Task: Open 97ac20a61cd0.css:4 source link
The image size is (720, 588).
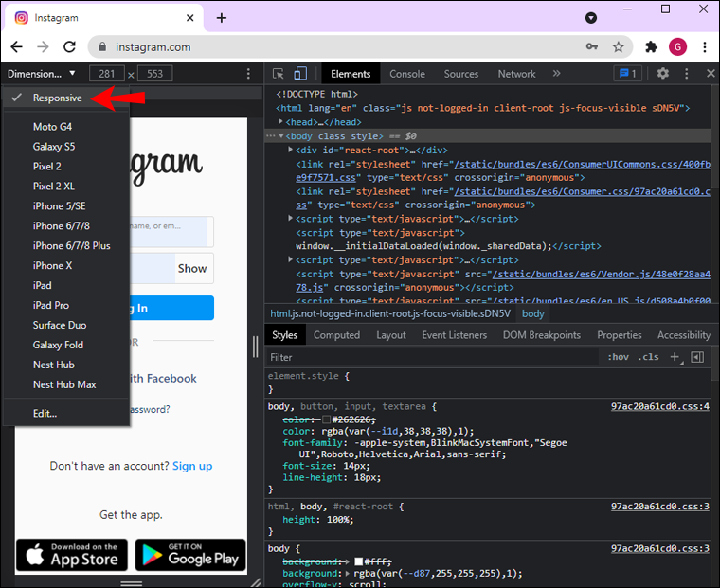Action: coord(660,406)
